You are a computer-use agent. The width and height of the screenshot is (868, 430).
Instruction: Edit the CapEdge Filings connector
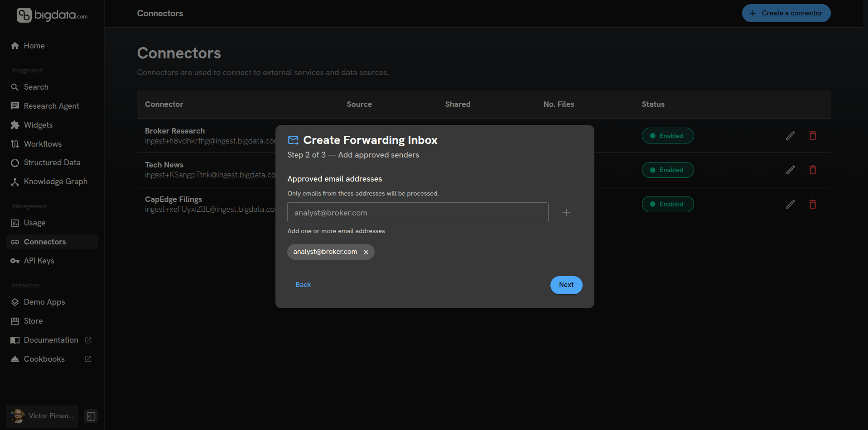791,204
